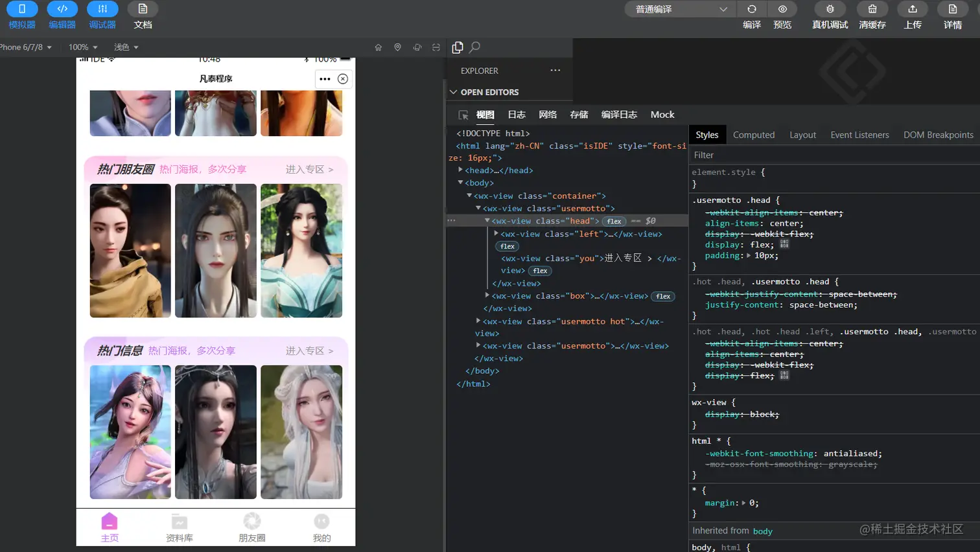Select the DOM Breakpoints tab
This screenshot has width=980, height=552.
[x=938, y=135]
